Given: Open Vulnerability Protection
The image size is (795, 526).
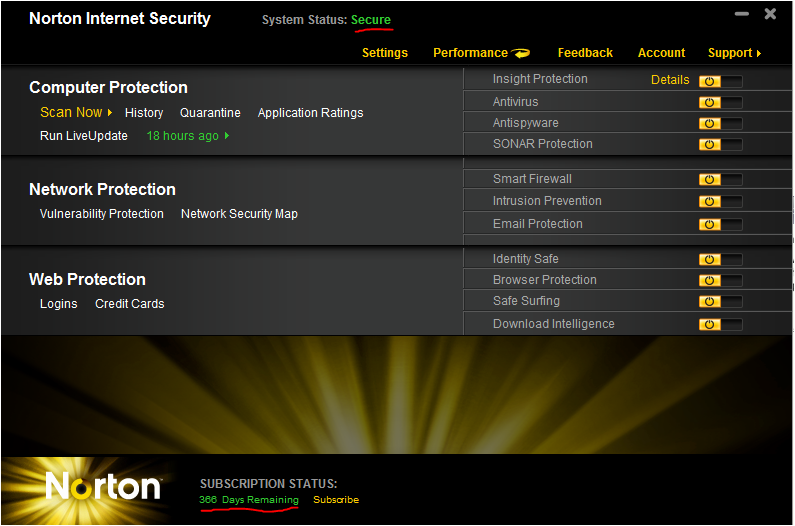Looking at the screenshot, I should pos(101,214).
